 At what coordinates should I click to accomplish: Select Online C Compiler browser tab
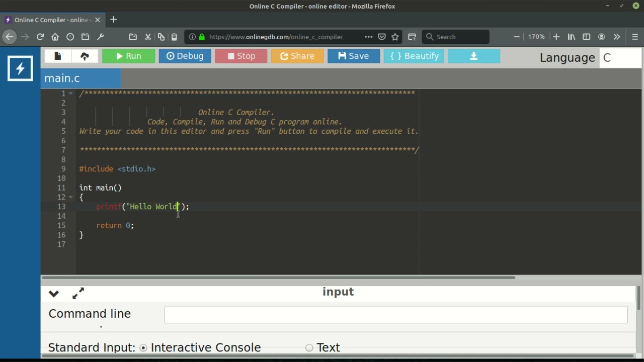(x=52, y=20)
